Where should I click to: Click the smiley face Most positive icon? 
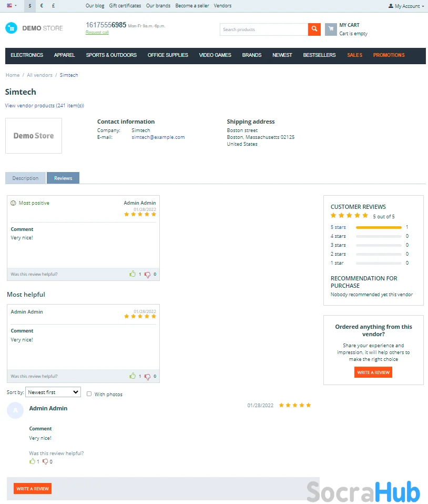click(x=13, y=203)
